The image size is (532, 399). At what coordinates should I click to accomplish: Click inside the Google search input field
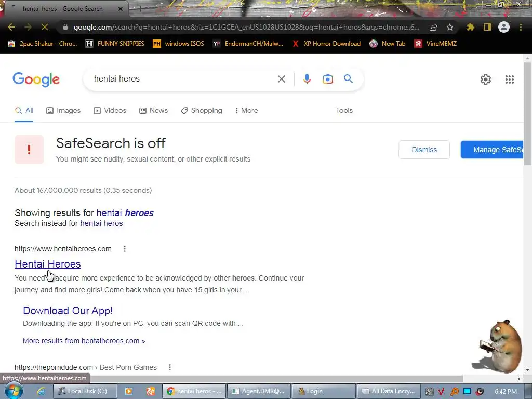tap(183, 79)
